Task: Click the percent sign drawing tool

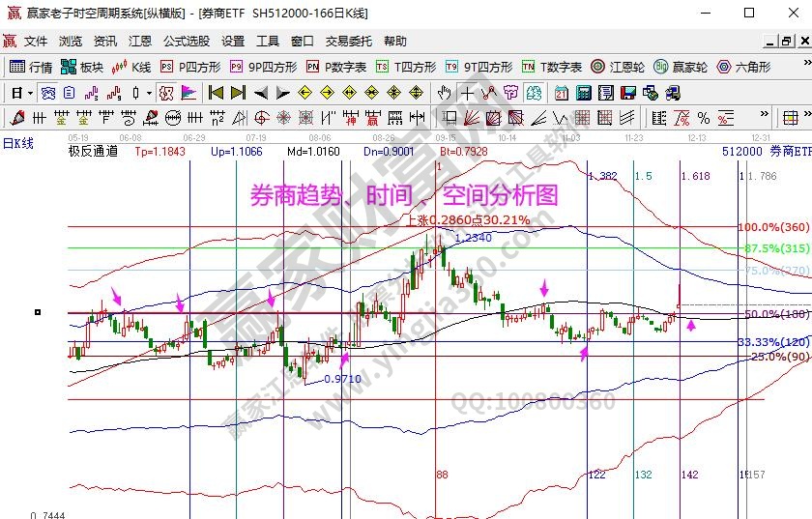Action: click(x=703, y=118)
